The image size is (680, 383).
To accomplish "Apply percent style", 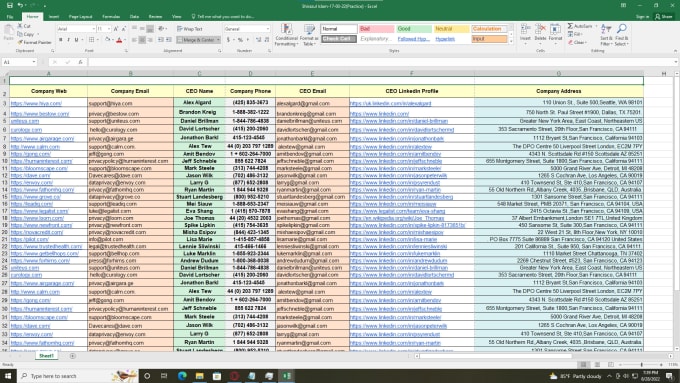I will (x=240, y=40).
